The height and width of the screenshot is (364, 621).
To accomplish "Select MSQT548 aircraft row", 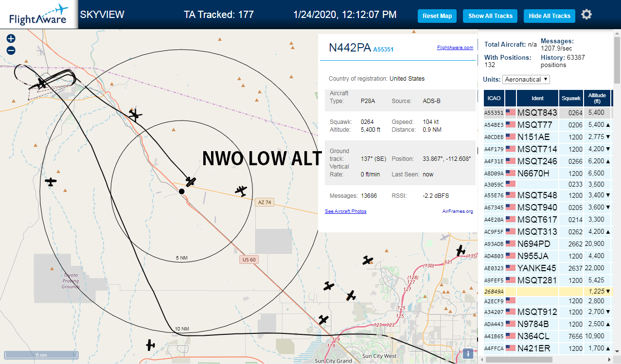I will point(548,196).
